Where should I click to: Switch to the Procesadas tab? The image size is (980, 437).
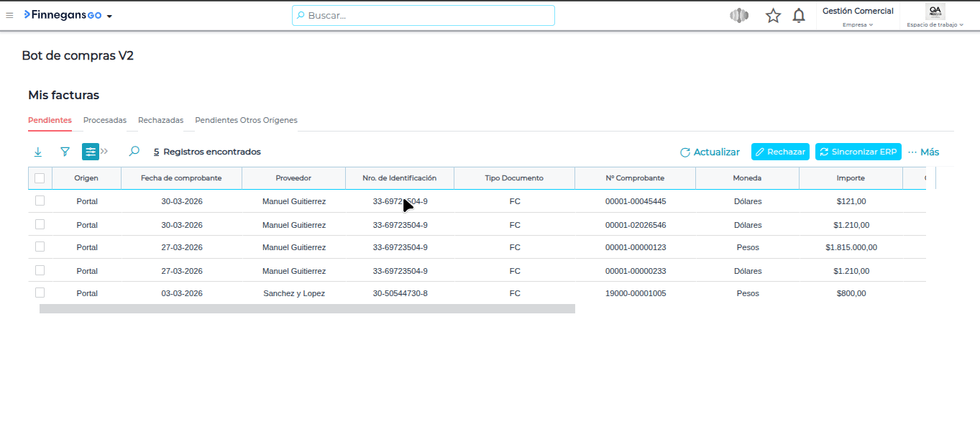pyautogui.click(x=105, y=120)
